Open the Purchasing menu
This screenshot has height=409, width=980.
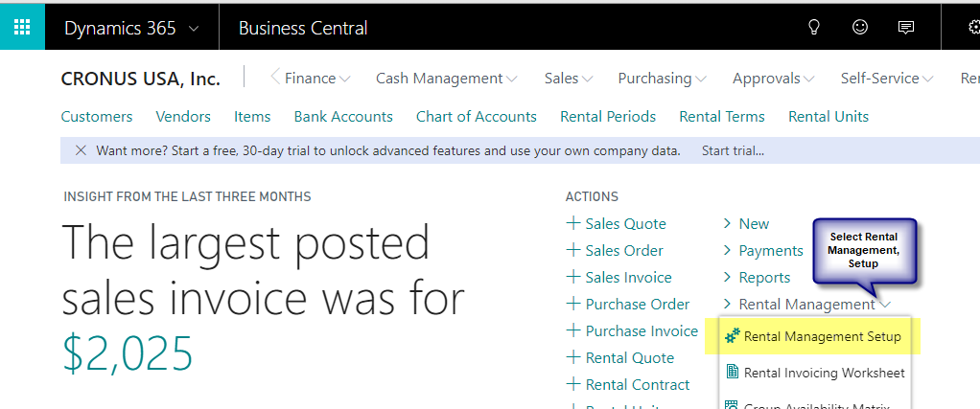(662, 79)
